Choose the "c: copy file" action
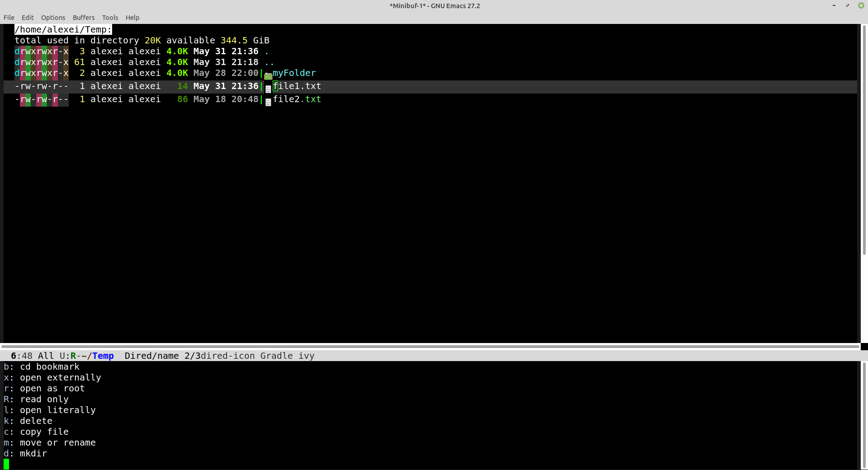 [x=36, y=432]
